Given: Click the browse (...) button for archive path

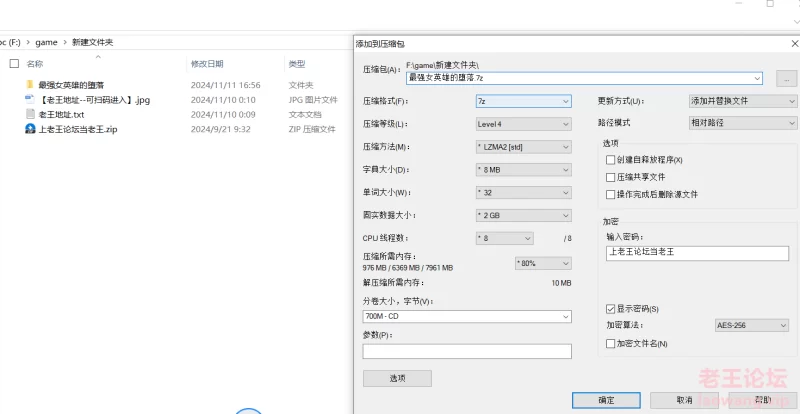Looking at the screenshot, I should tap(786, 79).
